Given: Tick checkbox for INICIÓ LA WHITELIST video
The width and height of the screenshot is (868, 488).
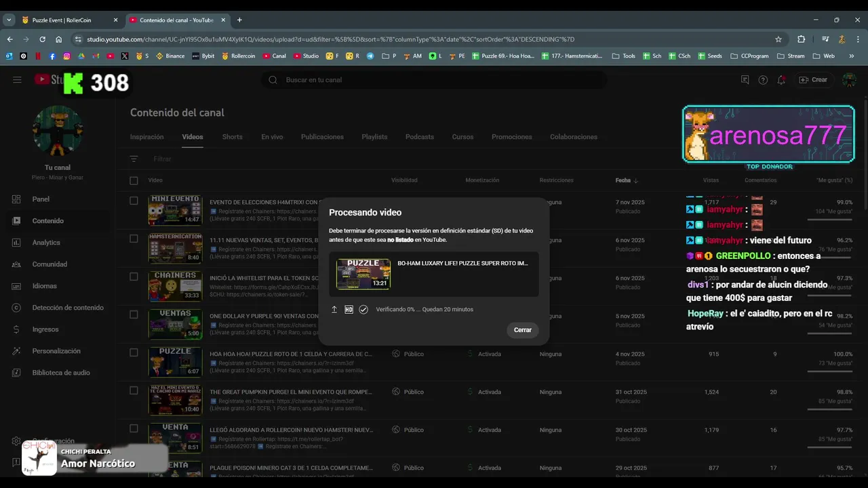Looking at the screenshot, I should (x=134, y=277).
